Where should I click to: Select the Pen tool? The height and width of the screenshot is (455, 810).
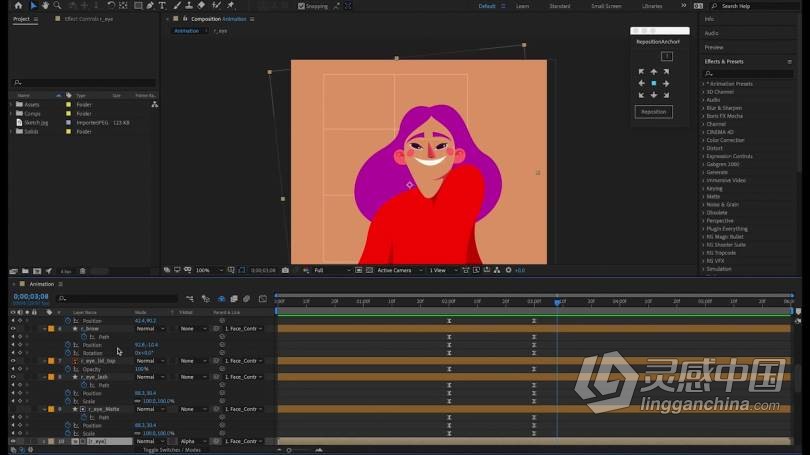150,6
